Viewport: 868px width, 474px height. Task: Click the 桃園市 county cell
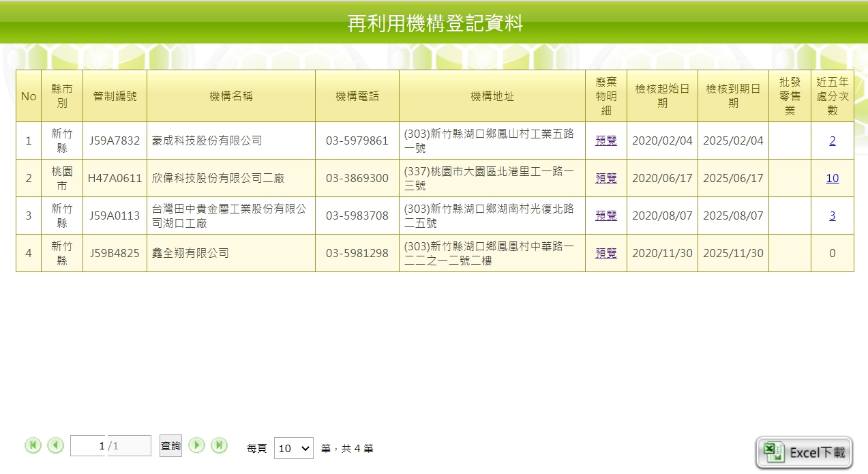point(62,178)
